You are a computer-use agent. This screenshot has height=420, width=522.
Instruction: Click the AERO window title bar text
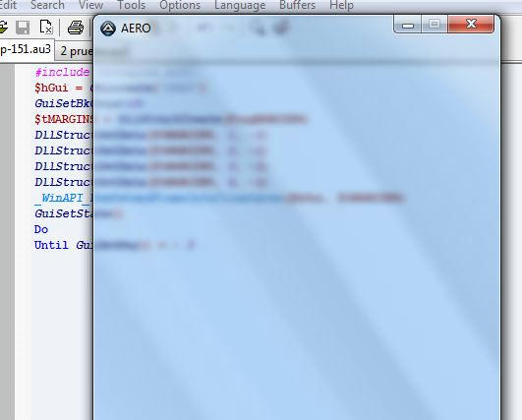click(136, 29)
